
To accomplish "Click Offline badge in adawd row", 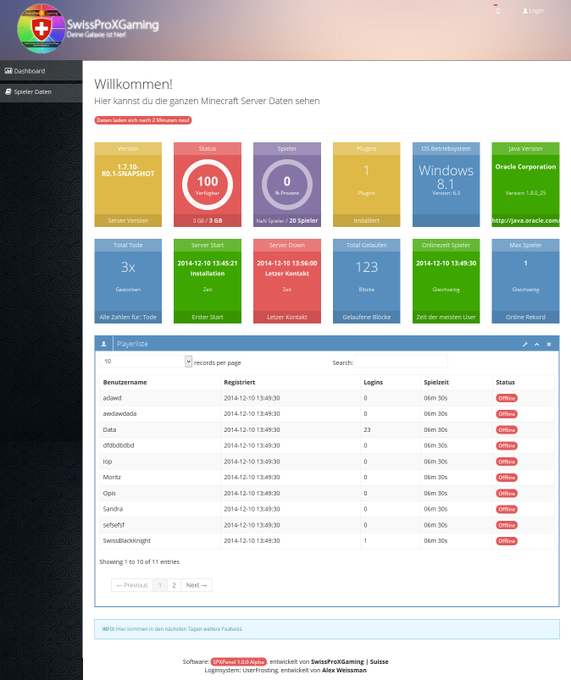I will click(x=506, y=398).
